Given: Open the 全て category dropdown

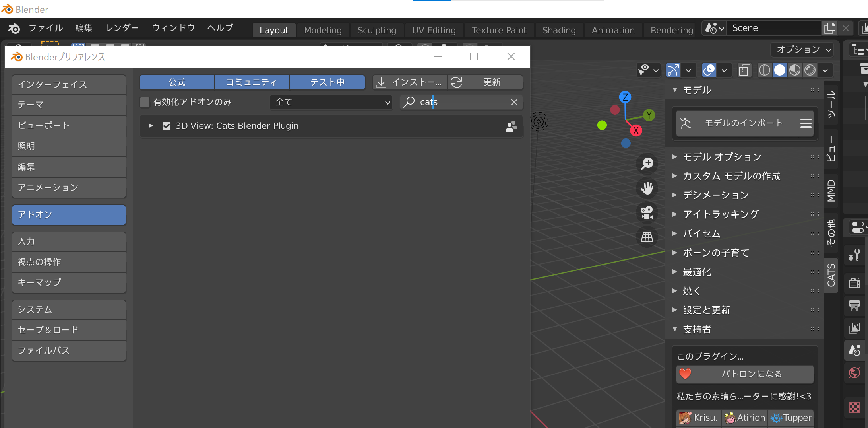Looking at the screenshot, I should 331,102.
